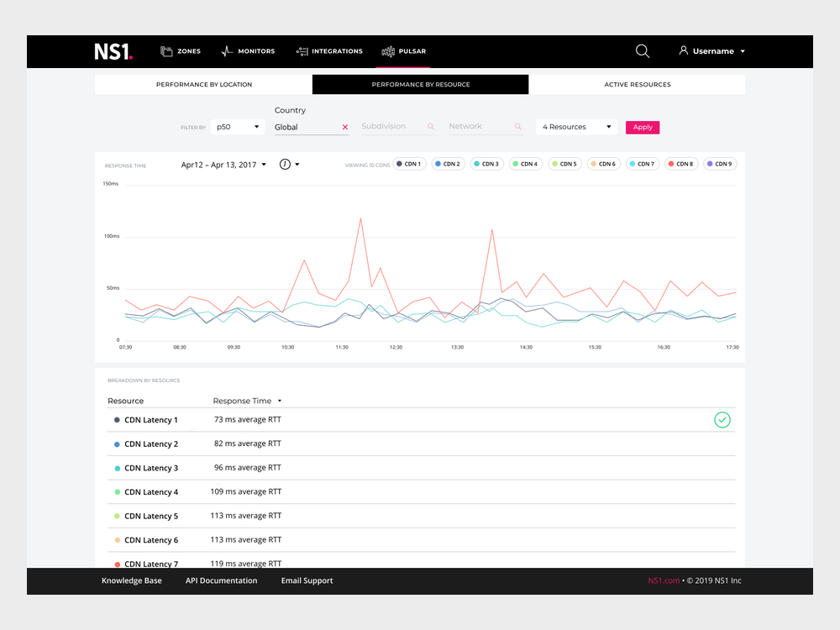This screenshot has height=630, width=840.
Task: Focus the Network filter field
Action: 486,127
